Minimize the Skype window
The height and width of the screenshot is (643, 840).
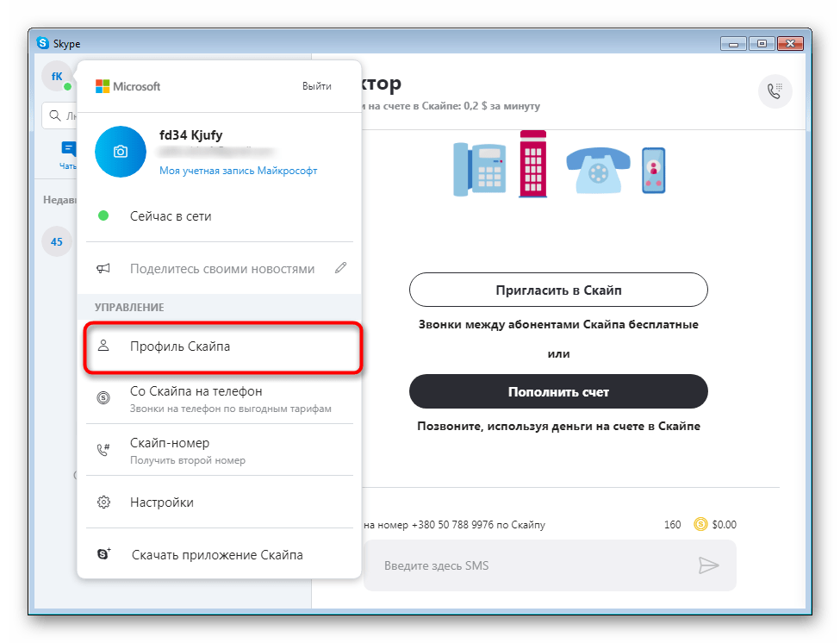pos(734,43)
